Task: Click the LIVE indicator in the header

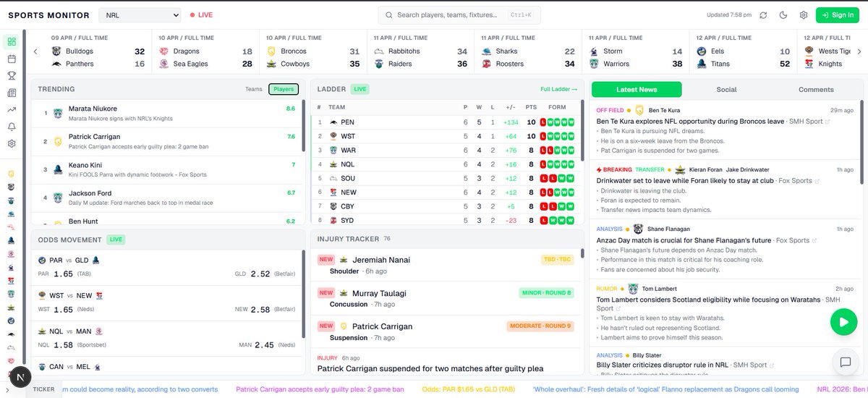Action: pos(201,14)
